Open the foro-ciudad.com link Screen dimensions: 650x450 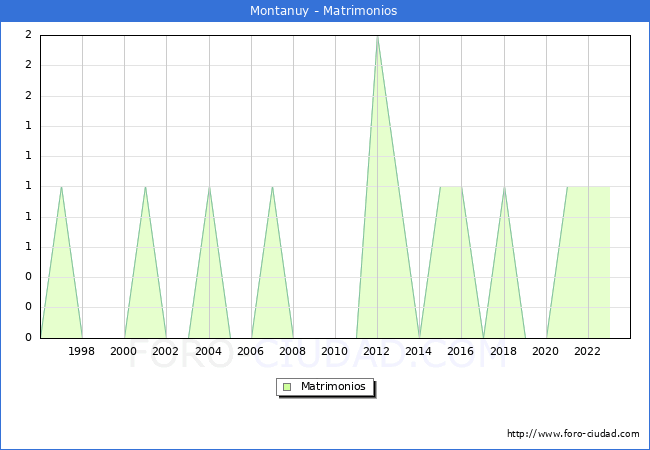click(x=573, y=434)
